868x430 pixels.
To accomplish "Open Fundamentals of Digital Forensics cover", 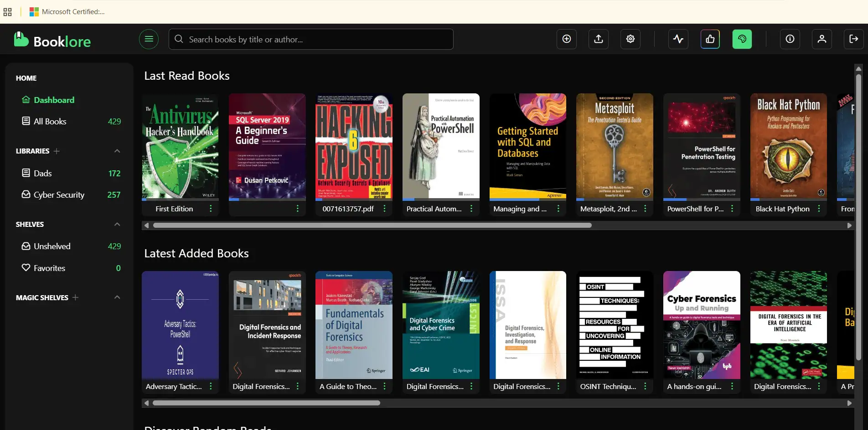I will (354, 325).
